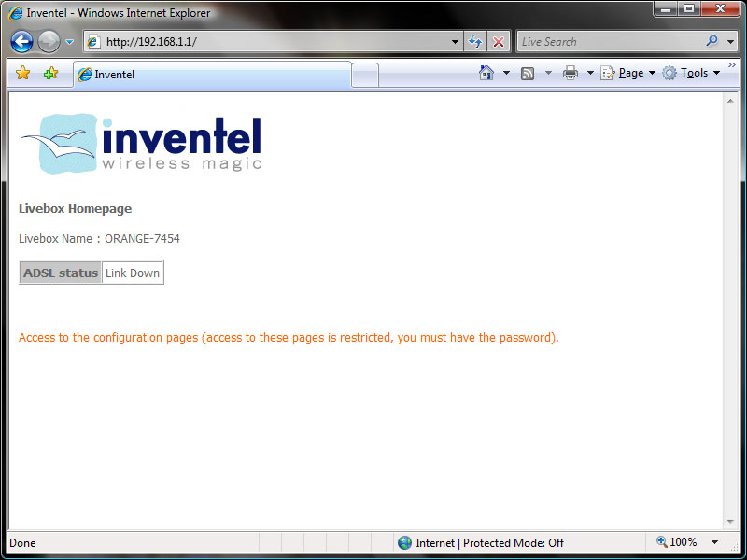Expand the Print options dropdown arrow

[x=590, y=73]
